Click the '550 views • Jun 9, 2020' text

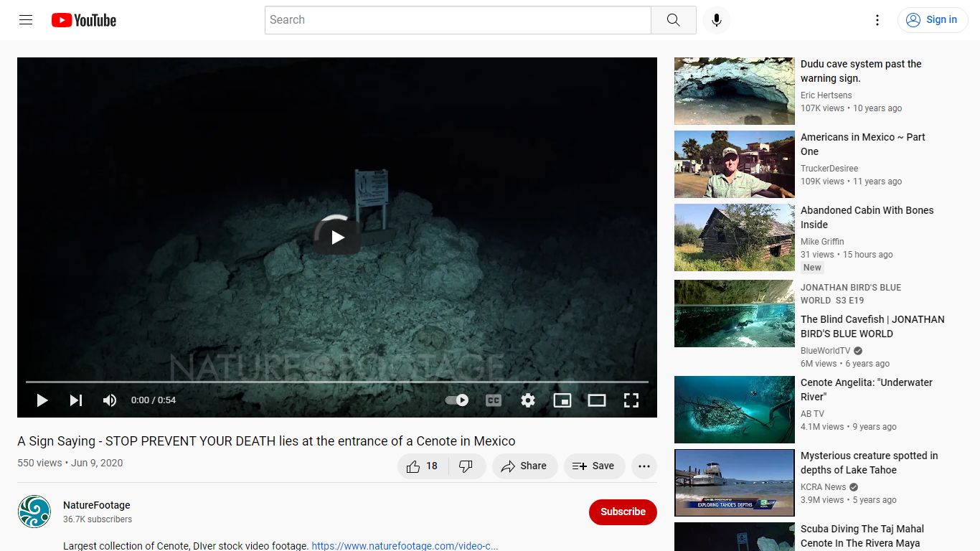(70, 463)
